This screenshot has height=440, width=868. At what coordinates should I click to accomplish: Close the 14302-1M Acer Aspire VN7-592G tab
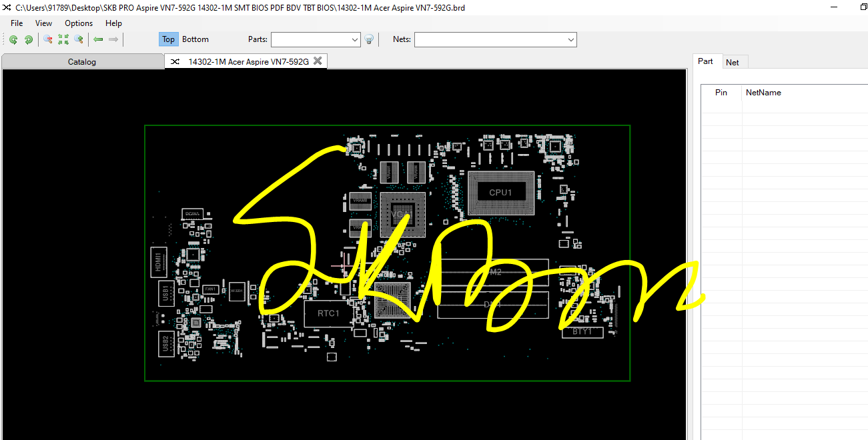pyautogui.click(x=318, y=61)
